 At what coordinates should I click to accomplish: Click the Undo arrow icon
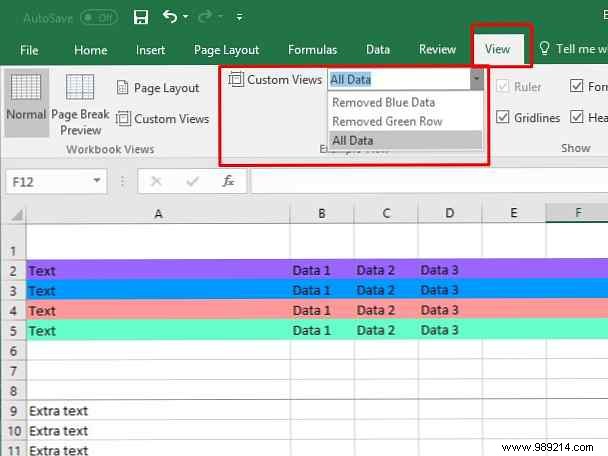pyautogui.click(x=170, y=17)
